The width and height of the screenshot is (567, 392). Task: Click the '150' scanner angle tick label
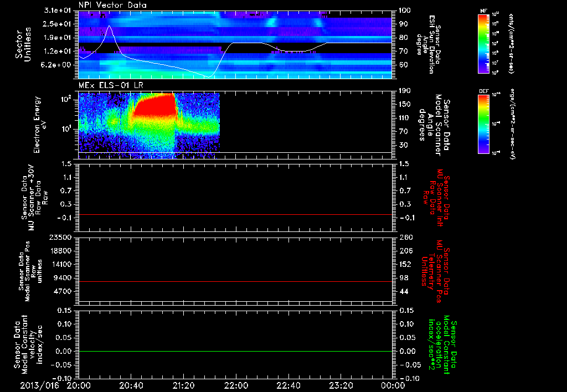[x=406, y=104]
